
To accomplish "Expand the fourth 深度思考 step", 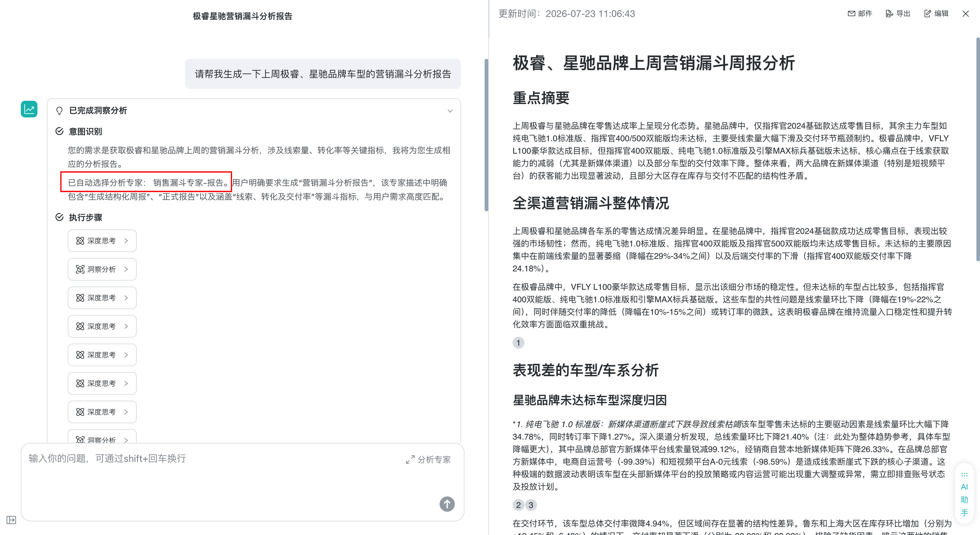I will coord(102,355).
